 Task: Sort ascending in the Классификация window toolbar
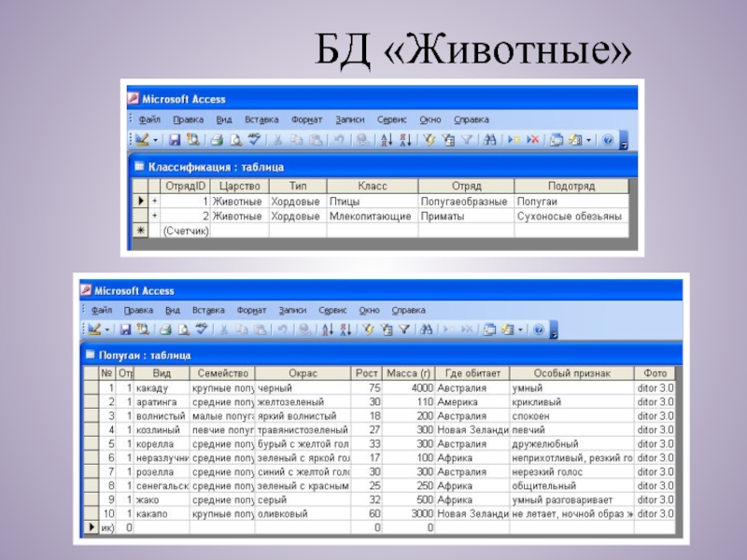click(x=387, y=140)
